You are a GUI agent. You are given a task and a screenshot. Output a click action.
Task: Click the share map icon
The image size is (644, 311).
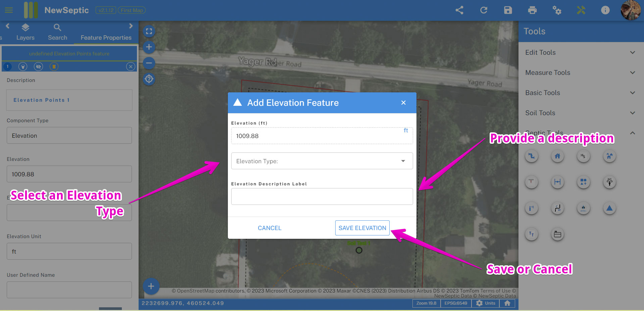459,10
